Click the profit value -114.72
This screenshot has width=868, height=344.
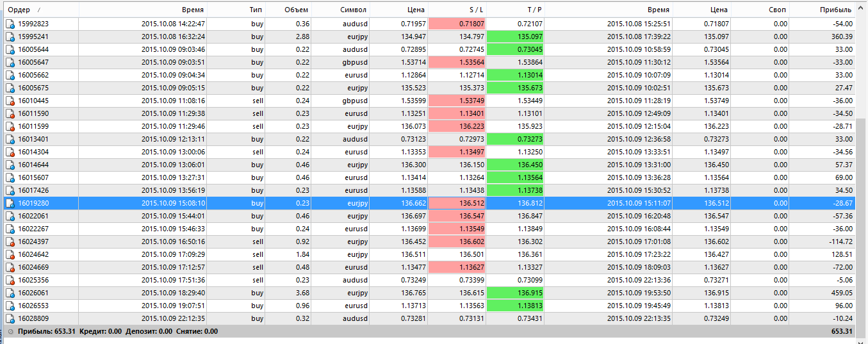(840, 242)
